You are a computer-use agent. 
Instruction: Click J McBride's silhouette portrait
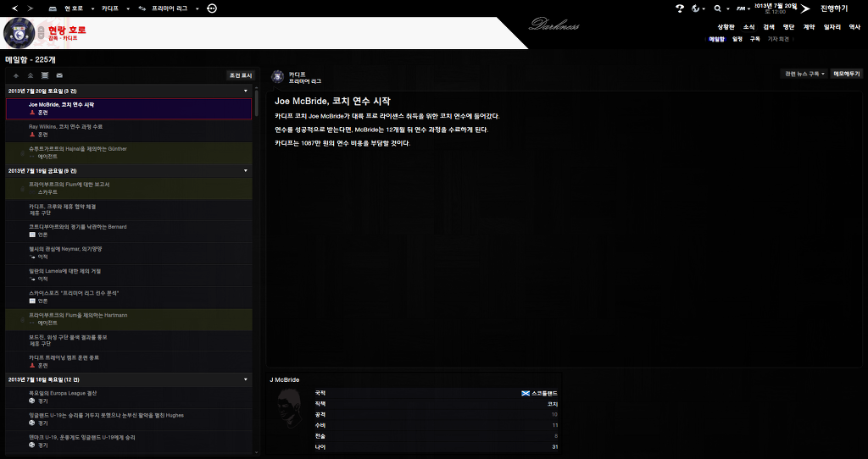(x=288, y=408)
